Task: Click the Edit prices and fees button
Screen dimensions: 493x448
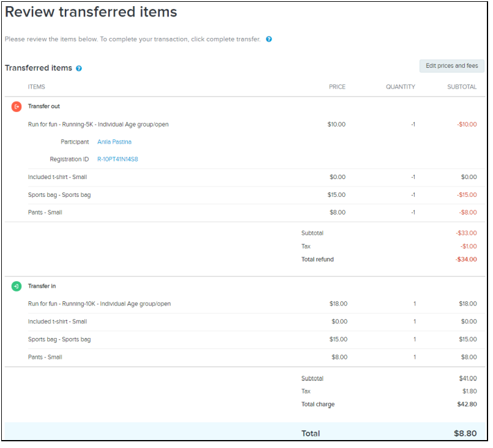Action: click(x=451, y=65)
